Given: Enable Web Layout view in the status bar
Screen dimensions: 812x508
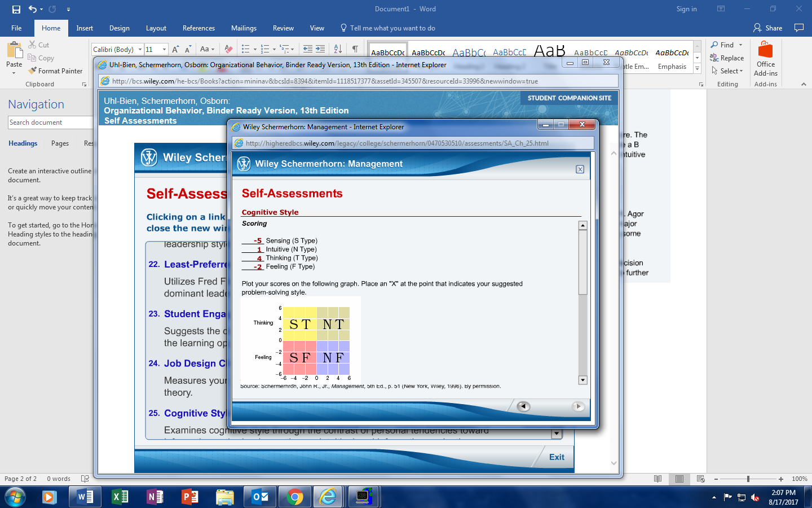Looking at the screenshot, I should [701, 479].
